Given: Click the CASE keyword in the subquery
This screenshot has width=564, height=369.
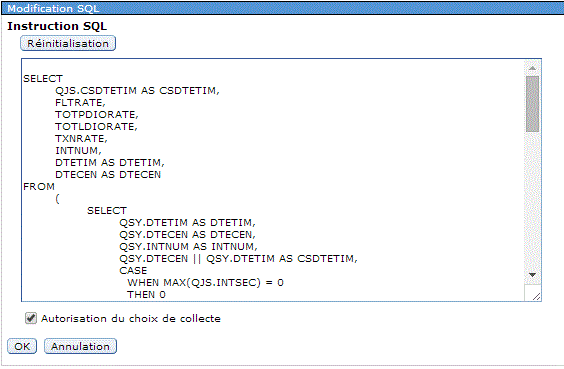Looking at the screenshot, I should [133, 270].
